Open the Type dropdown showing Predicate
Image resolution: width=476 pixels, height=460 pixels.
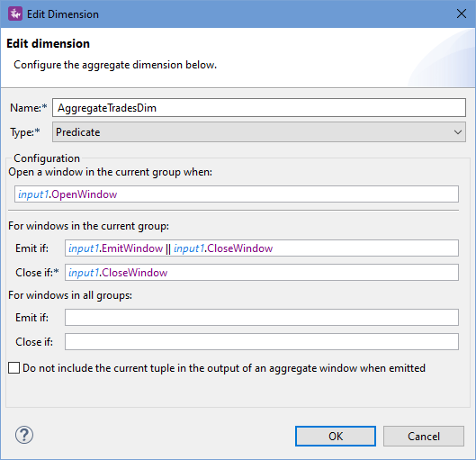[x=259, y=131]
